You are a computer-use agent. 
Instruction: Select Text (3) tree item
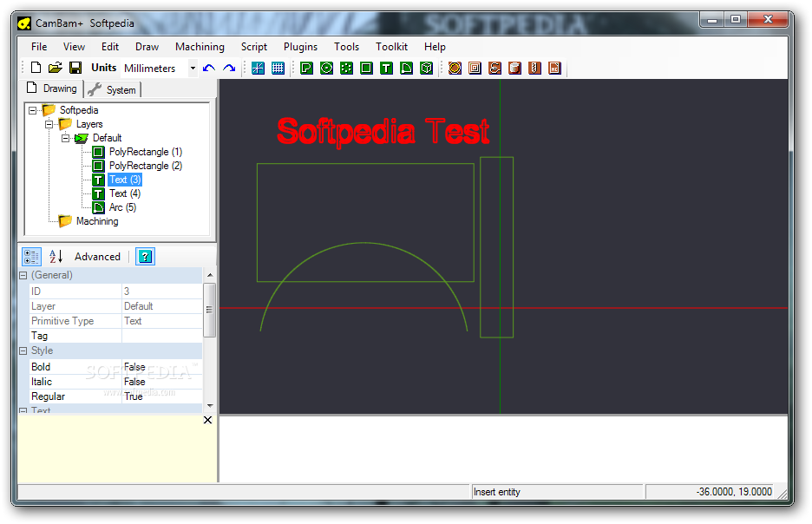[x=125, y=180]
